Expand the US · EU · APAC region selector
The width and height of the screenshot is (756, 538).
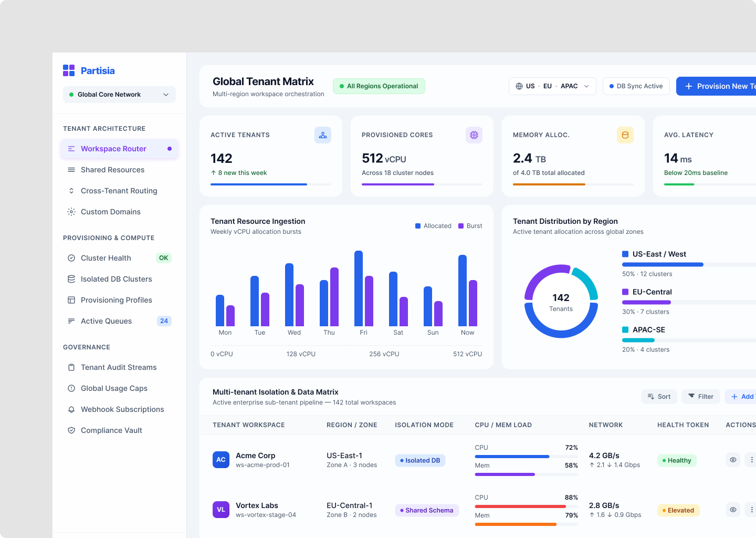coord(552,86)
